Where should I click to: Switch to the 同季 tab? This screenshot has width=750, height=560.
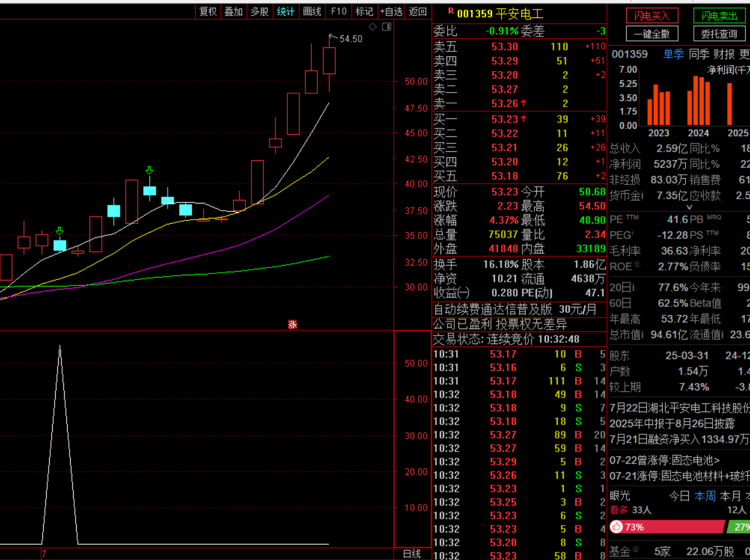click(x=699, y=54)
